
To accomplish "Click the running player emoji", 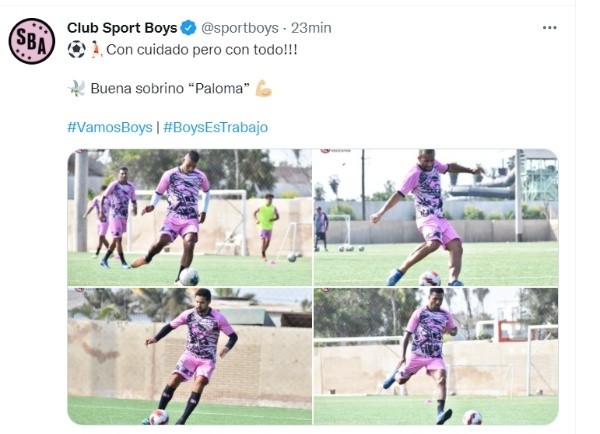I will tap(97, 49).
